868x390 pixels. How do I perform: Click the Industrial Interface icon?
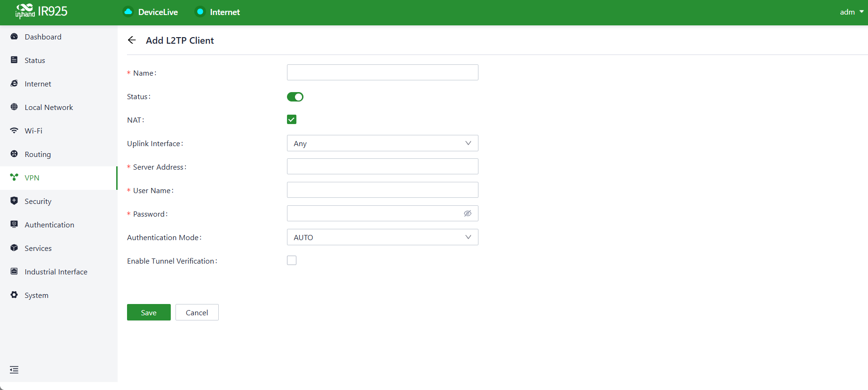tap(14, 272)
